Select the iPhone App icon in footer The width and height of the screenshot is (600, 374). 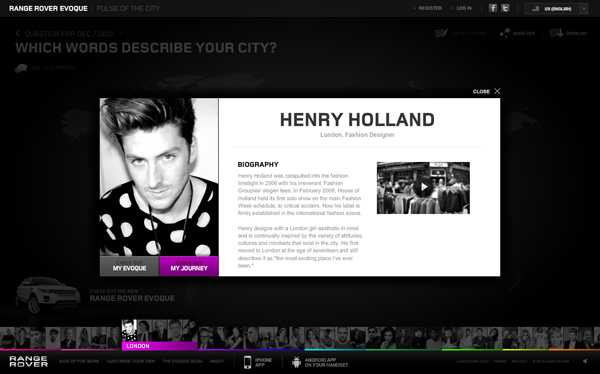tap(248, 362)
